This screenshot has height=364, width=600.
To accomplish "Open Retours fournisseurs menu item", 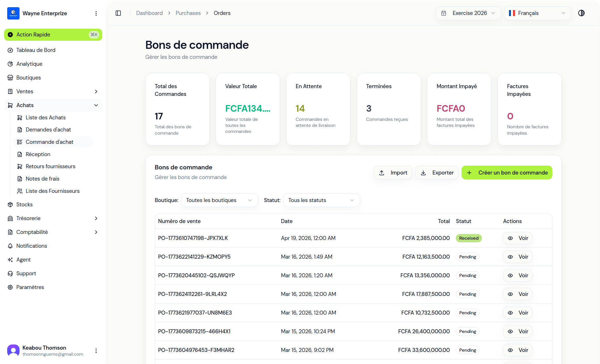I will coord(53,166).
